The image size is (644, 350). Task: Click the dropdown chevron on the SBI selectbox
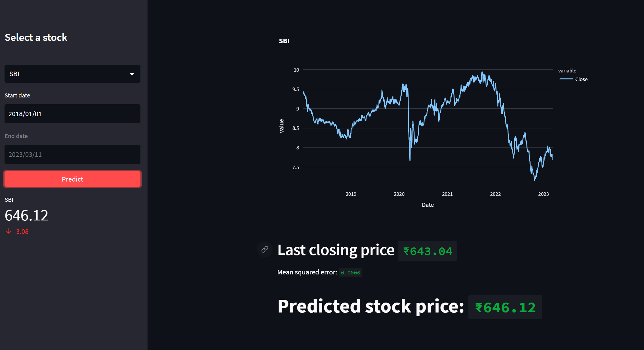[x=132, y=74]
